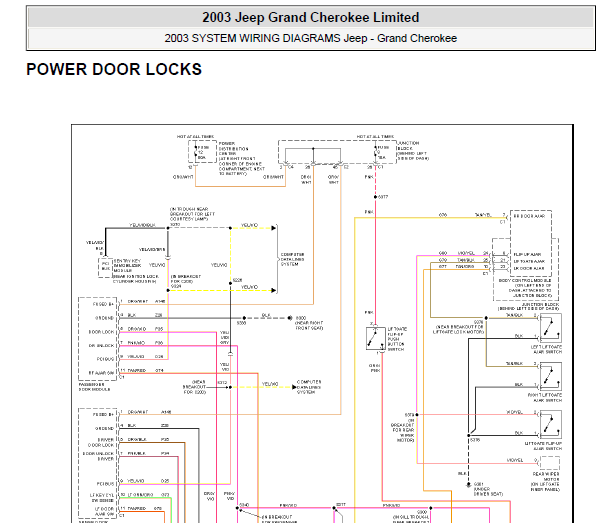The height and width of the screenshot is (523, 604).
Task: Click the 'RIGHT LIFTGATE AJAR SWITCH' label
Action: pyautogui.click(x=545, y=398)
